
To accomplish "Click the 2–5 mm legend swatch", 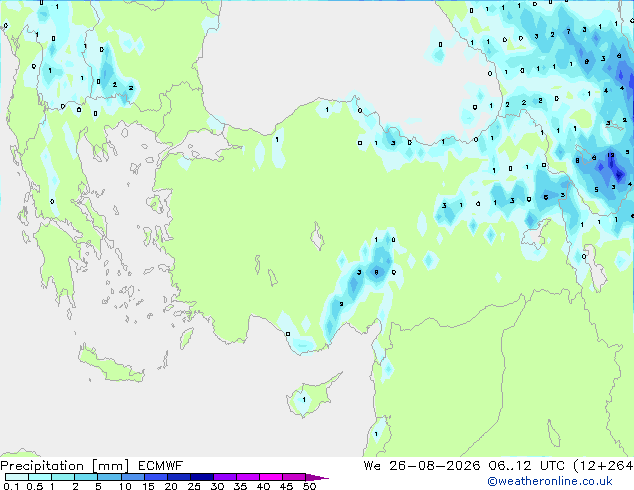I will (x=86, y=477).
